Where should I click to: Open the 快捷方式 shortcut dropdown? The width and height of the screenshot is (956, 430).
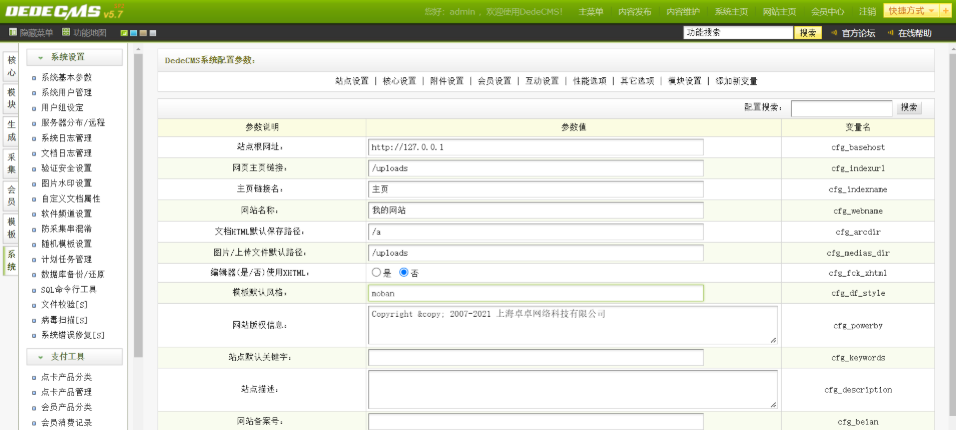pos(911,10)
